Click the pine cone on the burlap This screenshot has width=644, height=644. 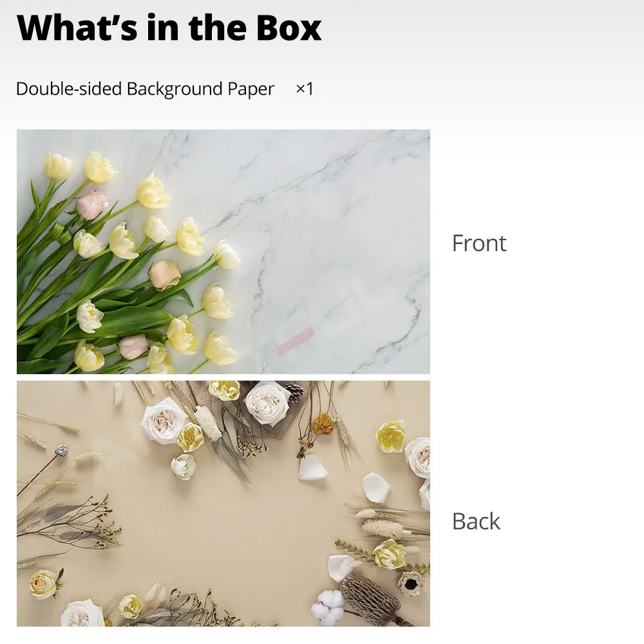294,392
